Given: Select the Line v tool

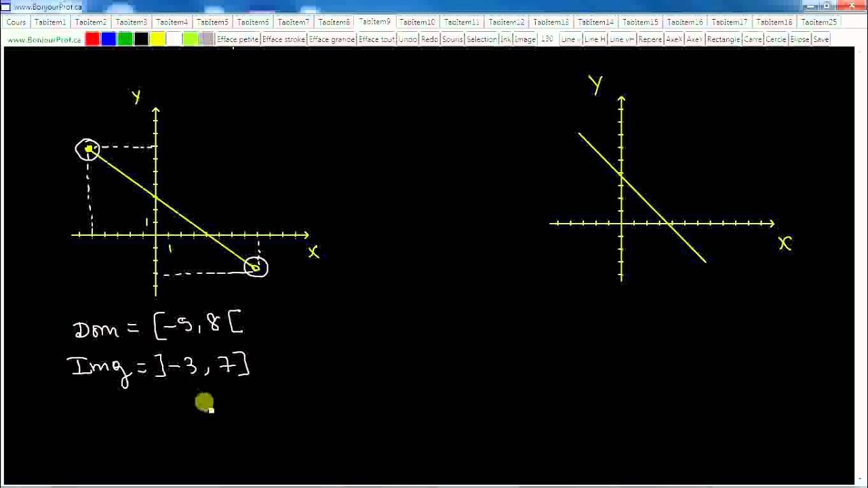Looking at the screenshot, I should point(570,39).
